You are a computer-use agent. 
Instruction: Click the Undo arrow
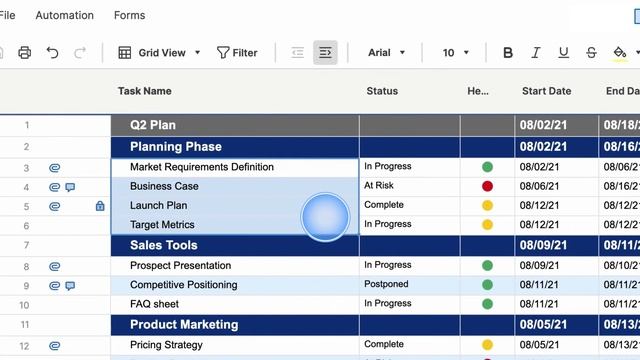(52, 53)
